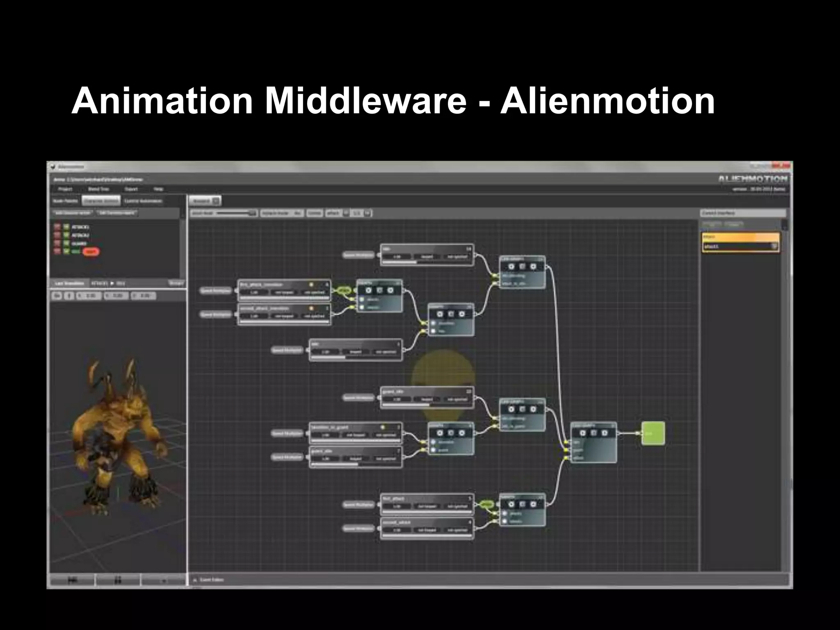Screen dimensions: 840x630
Task: Click Speed Multiplier pill beside first_attack_transition
Action: tap(216, 291)
